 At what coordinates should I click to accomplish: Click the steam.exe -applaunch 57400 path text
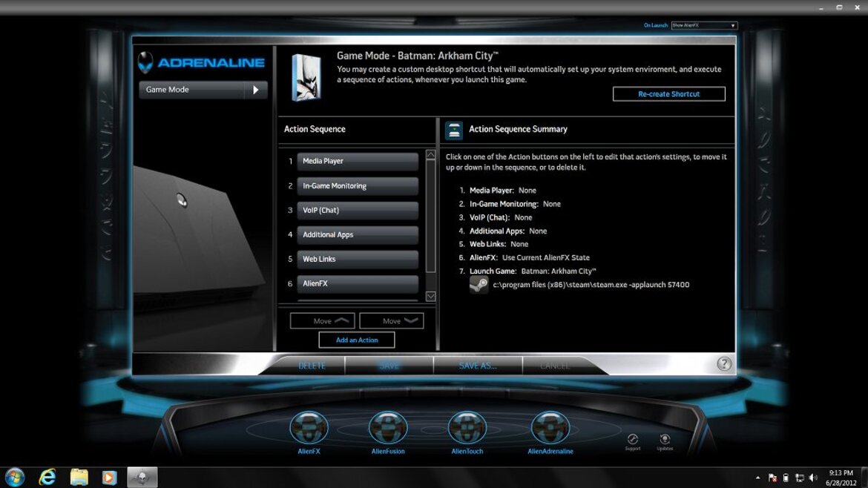pos(591,284)
